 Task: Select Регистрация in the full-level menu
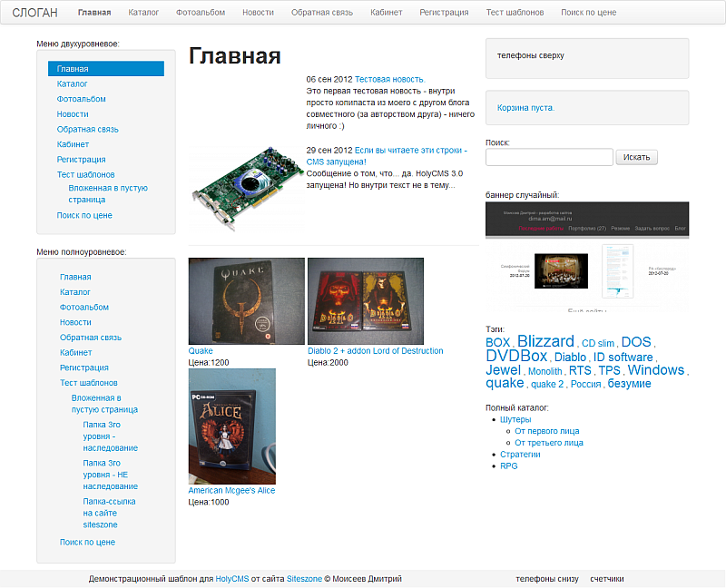pyautogui.click(x=84, y=367)
